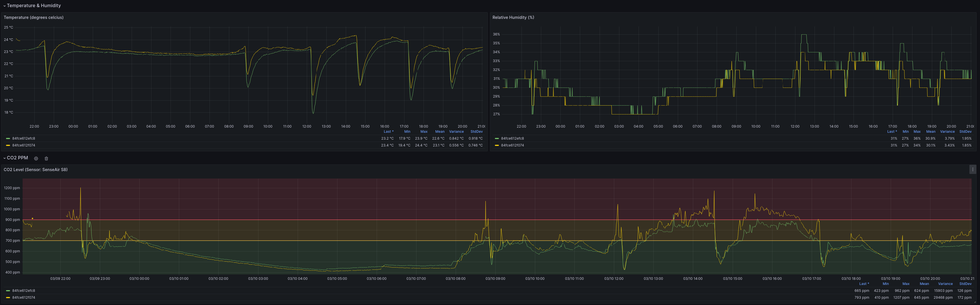Screen dimensions: 980x305
Task: Sort Relative Humidity legend by Variance column
Action: point(947,132)
